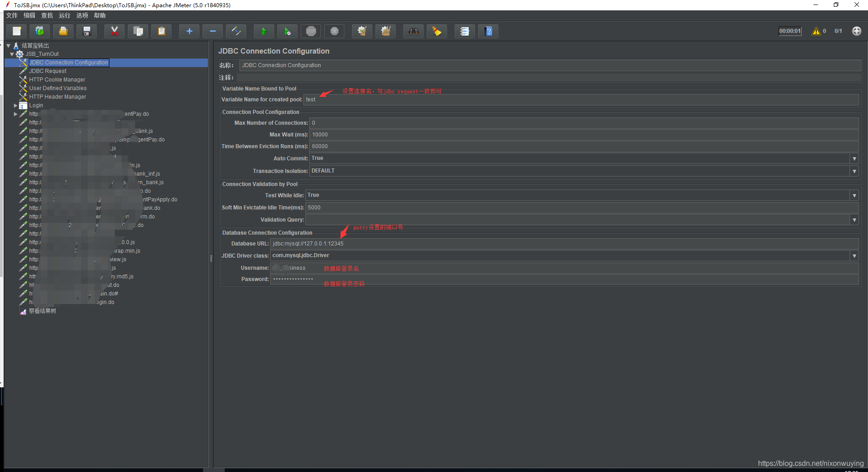Open the 选项 menu
Image resolution: width=868 pixels, height=472 pixels.
pos(82,15)
